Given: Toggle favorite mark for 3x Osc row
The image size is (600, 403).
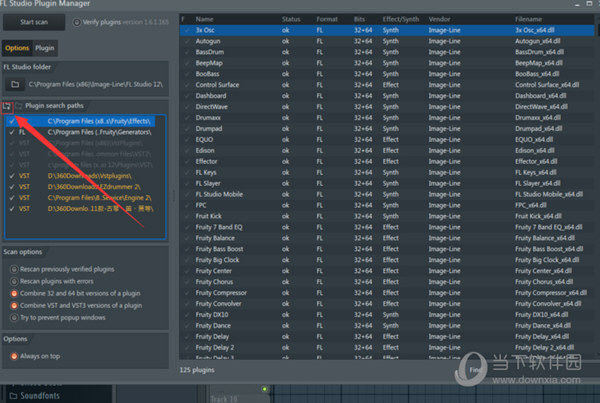Looking at the screenshot, I should (187, 30).
